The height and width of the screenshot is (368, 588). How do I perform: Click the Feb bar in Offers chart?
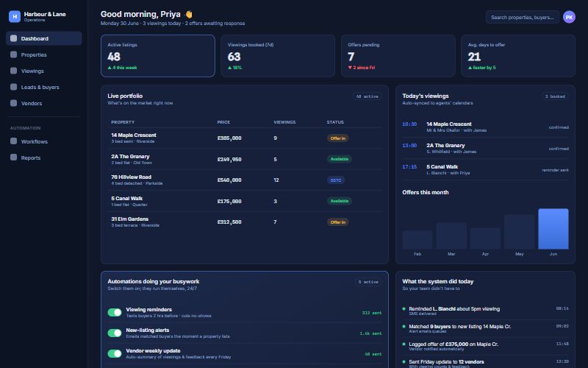tap(417, 240)
